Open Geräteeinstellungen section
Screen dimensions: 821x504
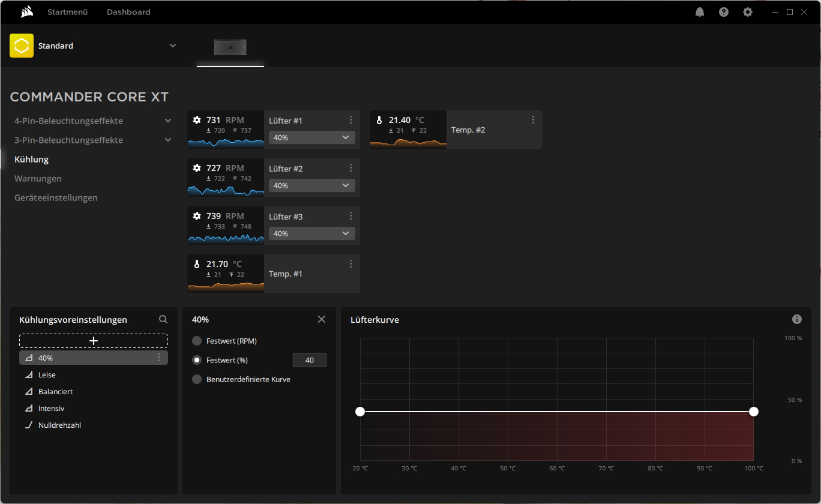click(x=56, y=197)
